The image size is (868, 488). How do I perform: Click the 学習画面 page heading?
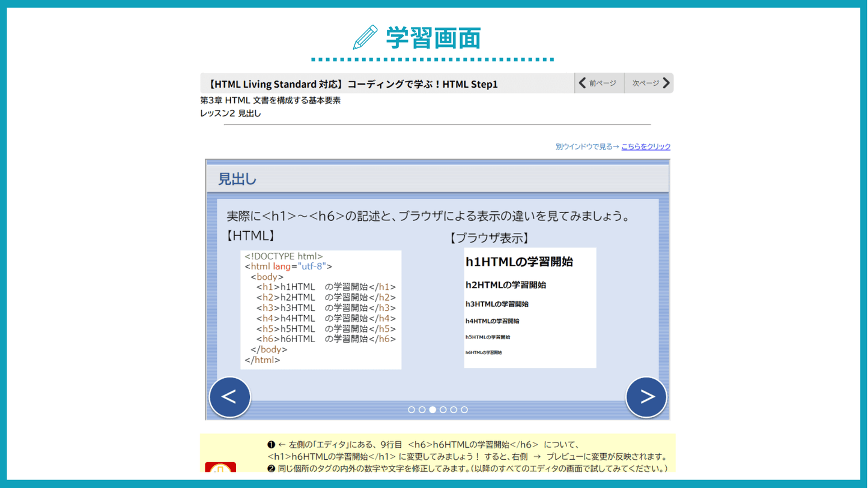tap(433, 38)
